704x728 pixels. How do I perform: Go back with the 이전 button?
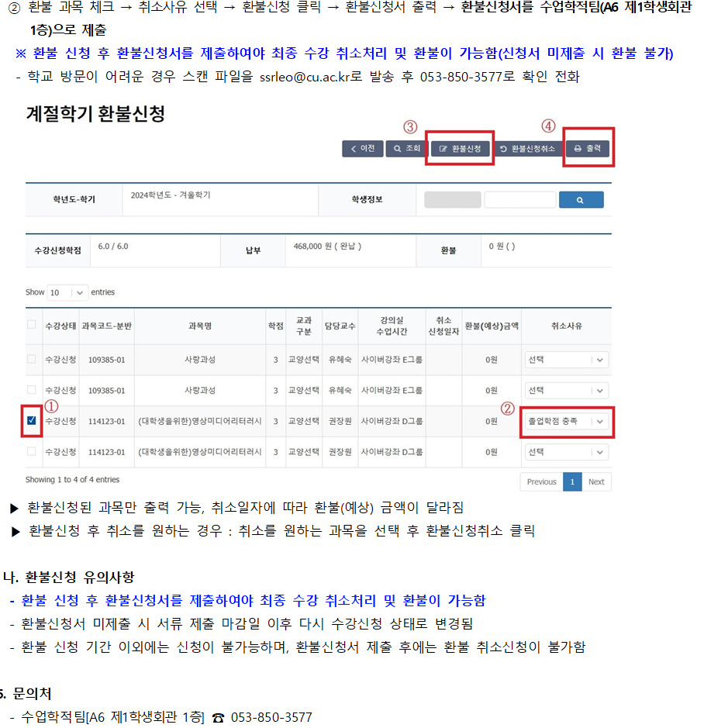point(362,148)
